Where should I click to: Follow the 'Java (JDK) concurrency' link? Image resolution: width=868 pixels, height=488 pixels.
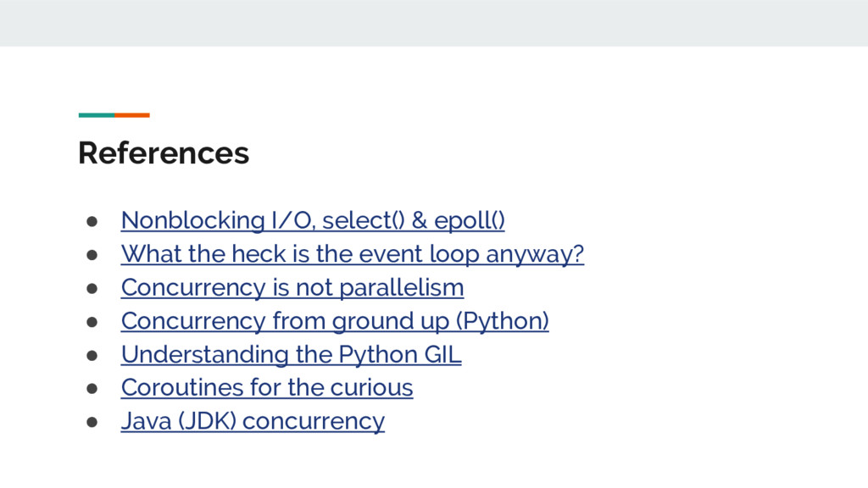coord(253,421)
